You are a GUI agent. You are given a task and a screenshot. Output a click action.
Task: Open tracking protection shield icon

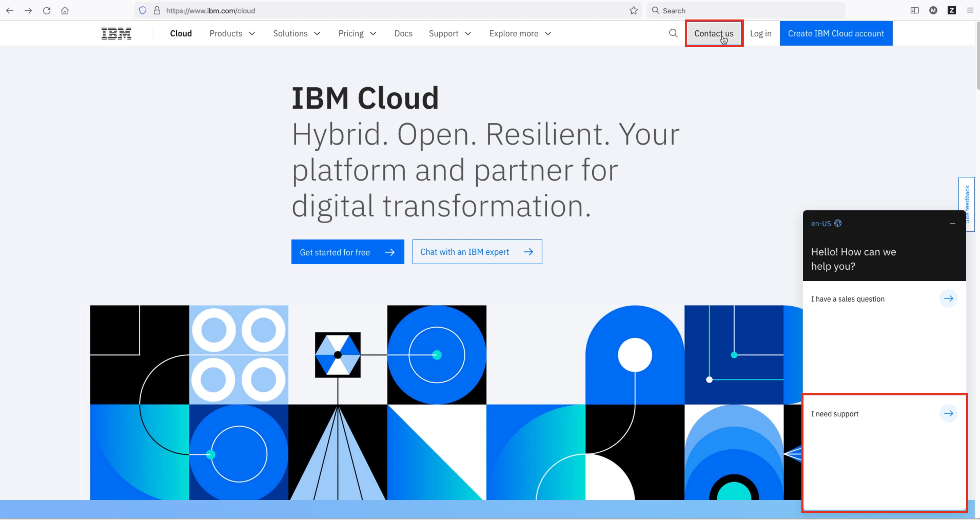143,11
